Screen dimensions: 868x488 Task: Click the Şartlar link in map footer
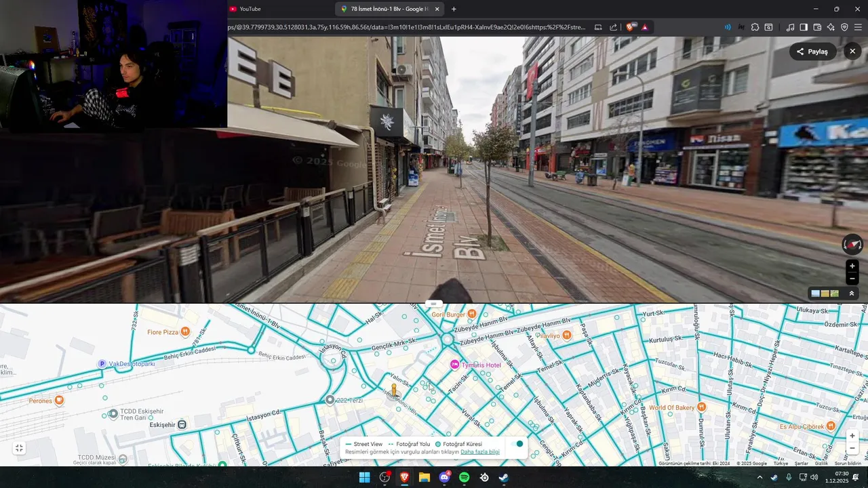point(801,464)
